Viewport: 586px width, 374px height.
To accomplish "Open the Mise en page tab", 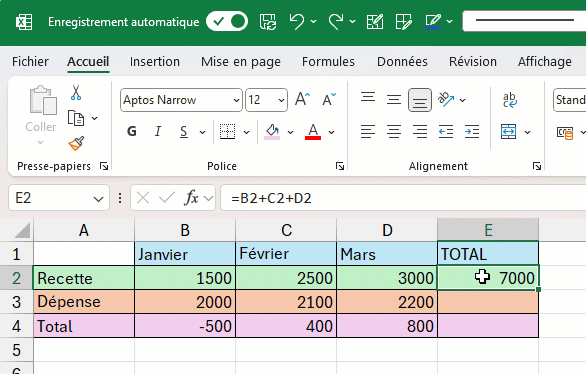I will point(241,61).
